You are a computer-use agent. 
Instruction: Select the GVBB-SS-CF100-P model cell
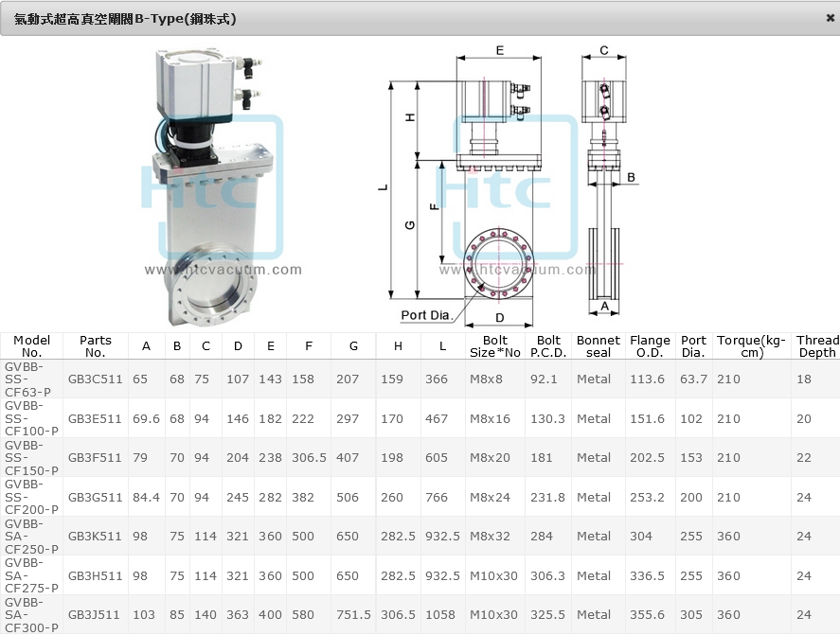31,418
